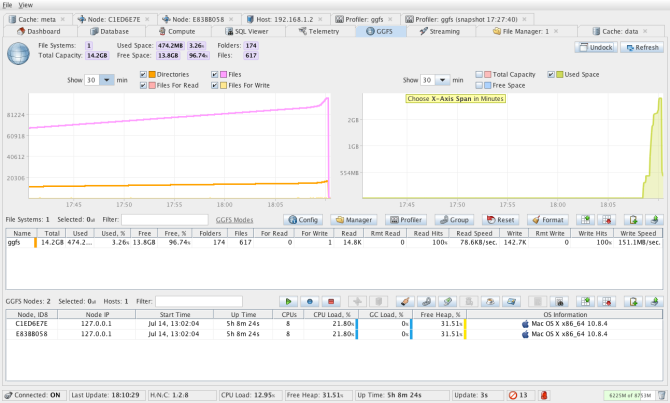Click export icon in File Systems toolbar

[654, 220]
